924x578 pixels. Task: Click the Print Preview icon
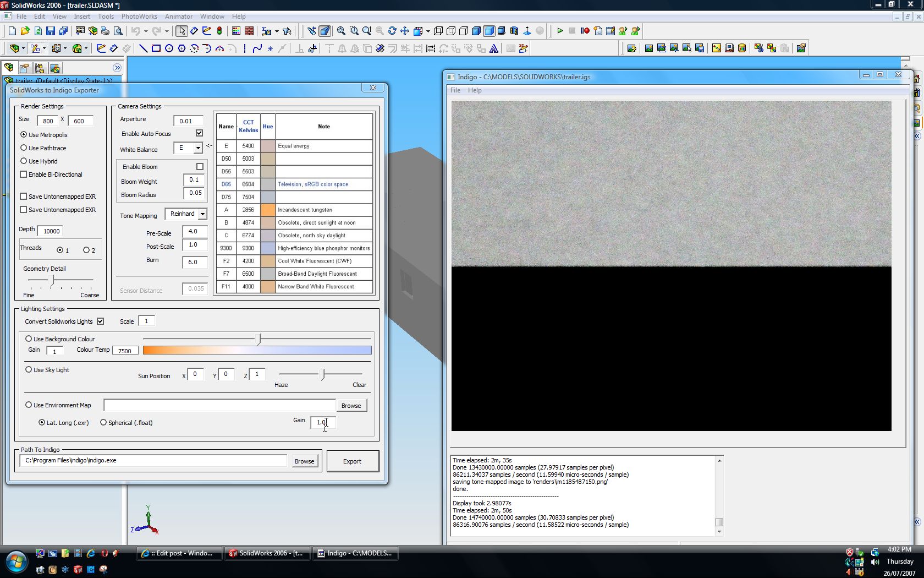click(118, 31)
